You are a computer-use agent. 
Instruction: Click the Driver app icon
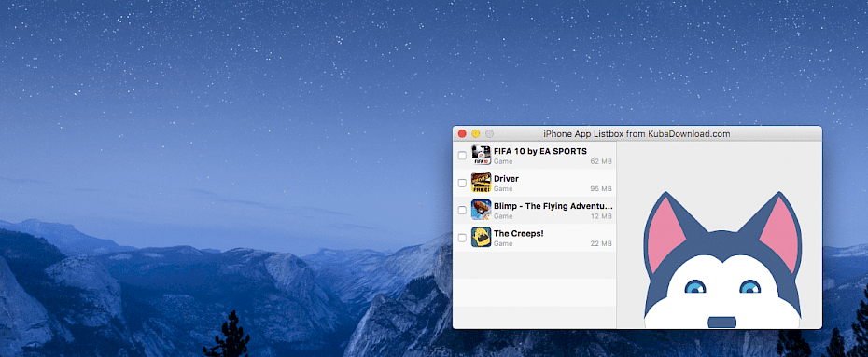point(481,183)
